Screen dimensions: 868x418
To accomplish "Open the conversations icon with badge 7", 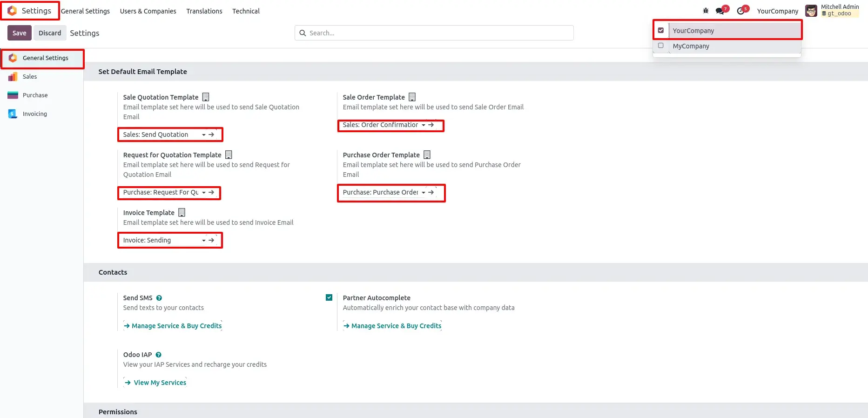I will (720, 11).
